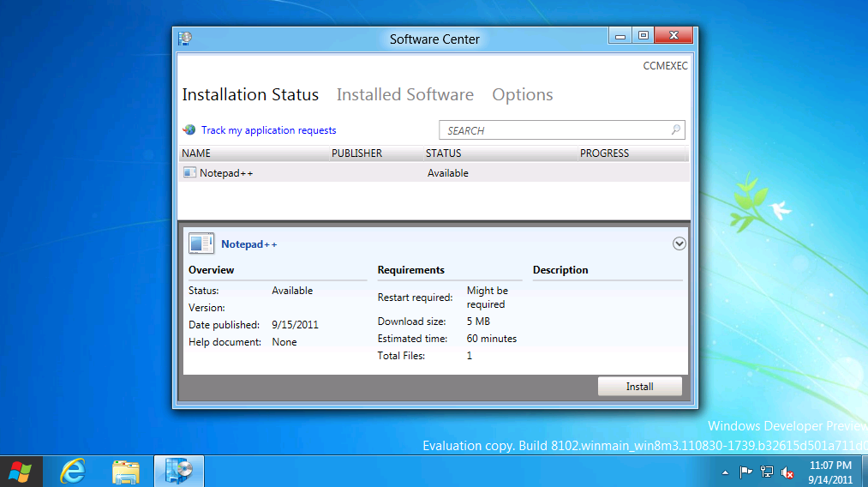Select the Installation Status tab
The image size is (868, 487).
pyautogui.click(x=250, y=95)
